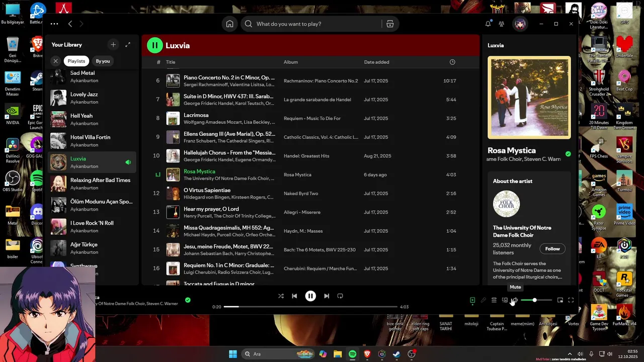Select the Hallelujah Chorus track

(x=310, y=156)
